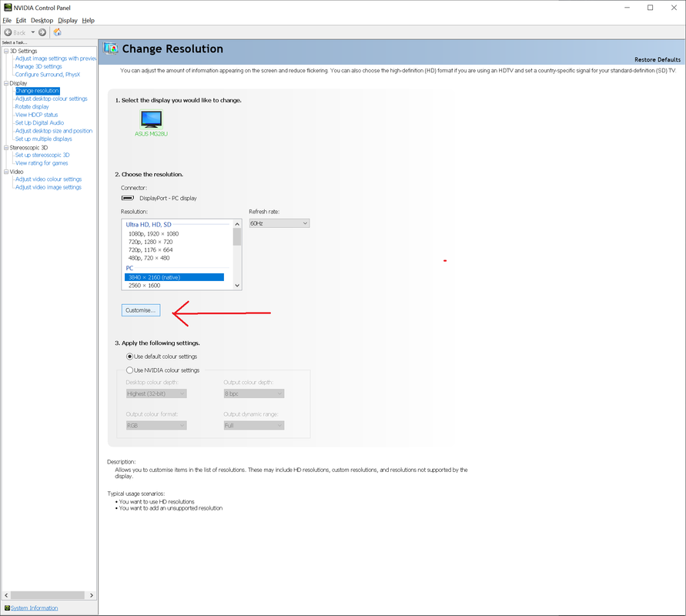Click the System Information icon
This screenshot has height=616, width=686.
click(7, 608)
